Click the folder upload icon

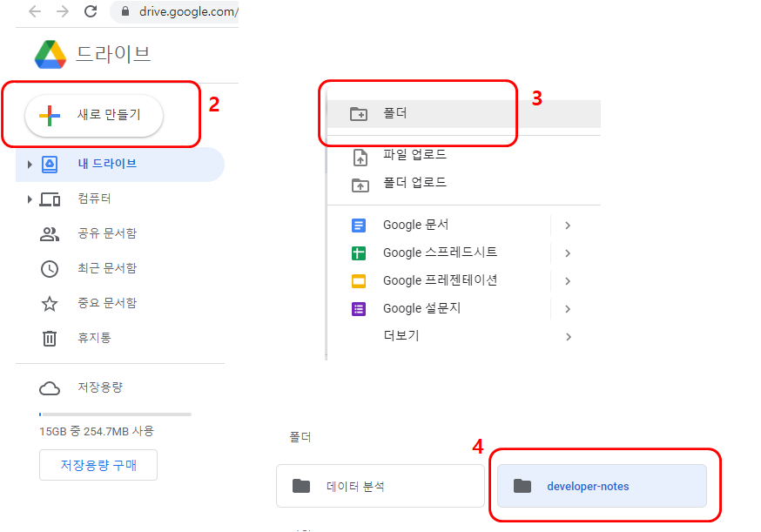(360, 185)
